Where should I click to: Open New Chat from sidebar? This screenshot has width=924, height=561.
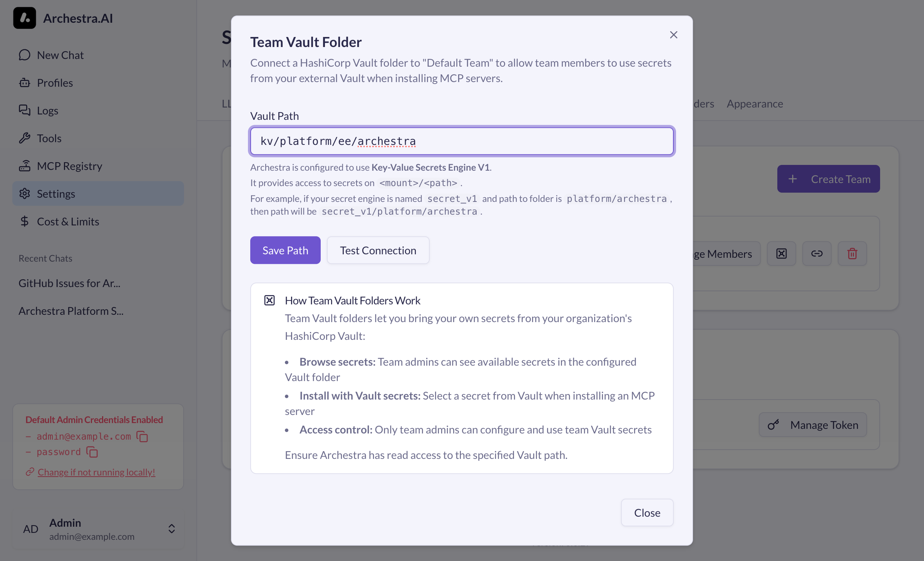[60, 55]
